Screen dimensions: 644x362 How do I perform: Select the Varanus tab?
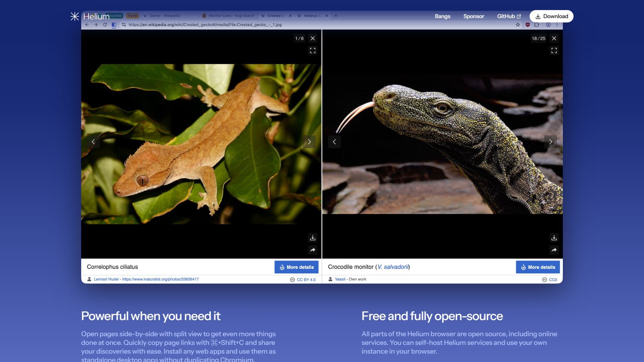click(312, 15)
